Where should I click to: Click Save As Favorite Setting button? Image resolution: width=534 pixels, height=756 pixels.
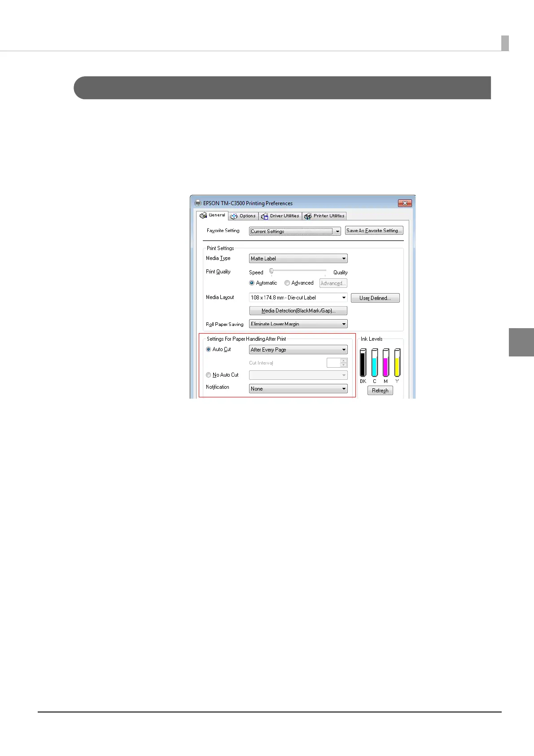(x=374, y=231)
